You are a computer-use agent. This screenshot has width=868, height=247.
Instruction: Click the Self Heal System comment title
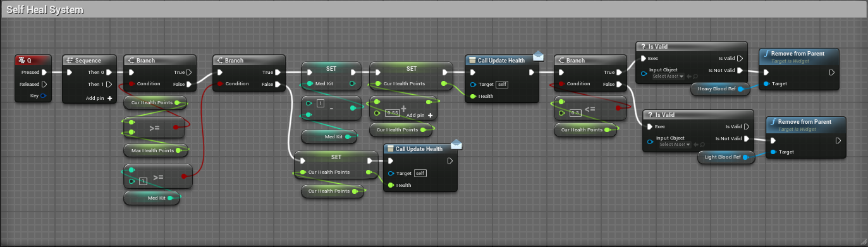(45, 10)
